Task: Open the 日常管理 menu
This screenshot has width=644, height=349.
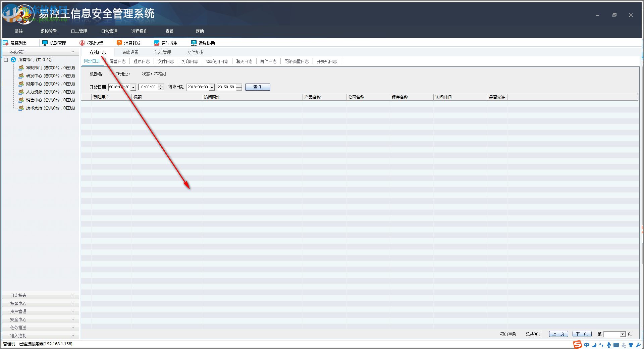Action: tap(109, 31)
